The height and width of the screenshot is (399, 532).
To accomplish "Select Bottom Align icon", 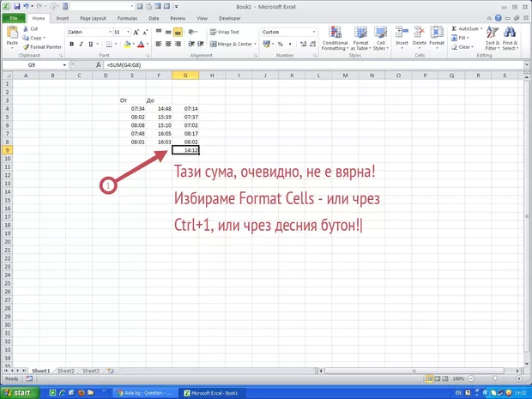I will (178, 32).
